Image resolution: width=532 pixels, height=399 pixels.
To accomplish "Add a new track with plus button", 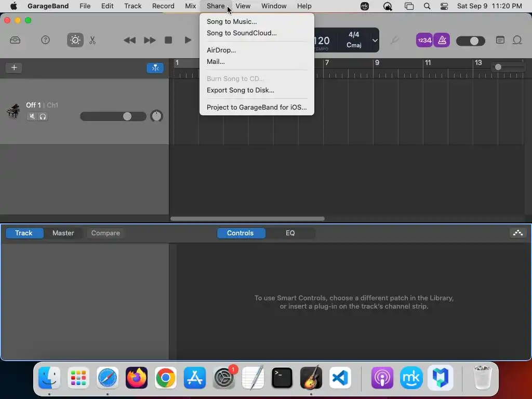I will click(x=14, y=68).
